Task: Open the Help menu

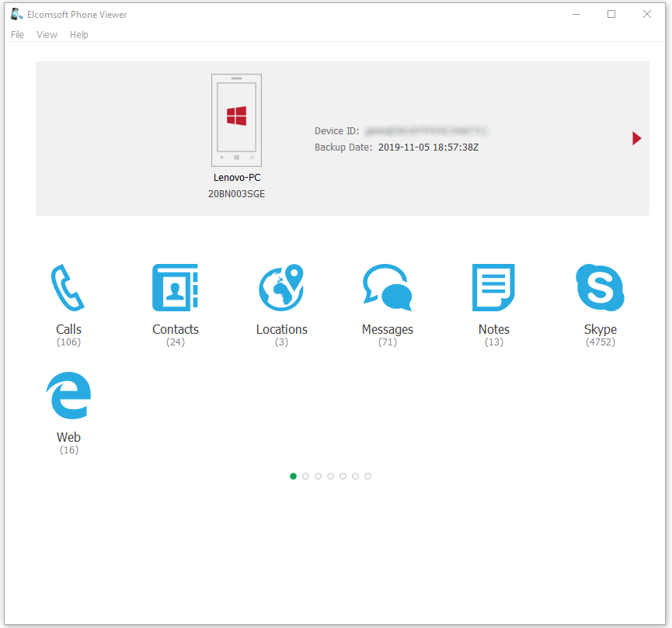Action: coord(78,34)
